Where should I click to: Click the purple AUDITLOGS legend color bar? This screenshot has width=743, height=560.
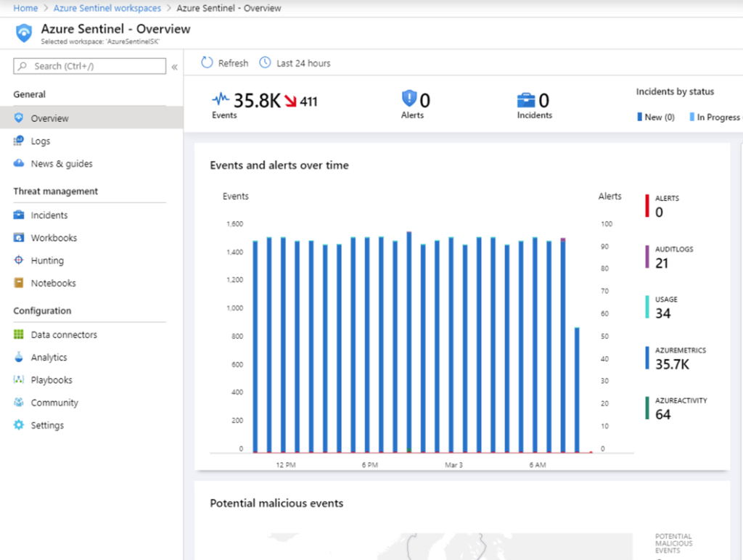pos(647,256)
